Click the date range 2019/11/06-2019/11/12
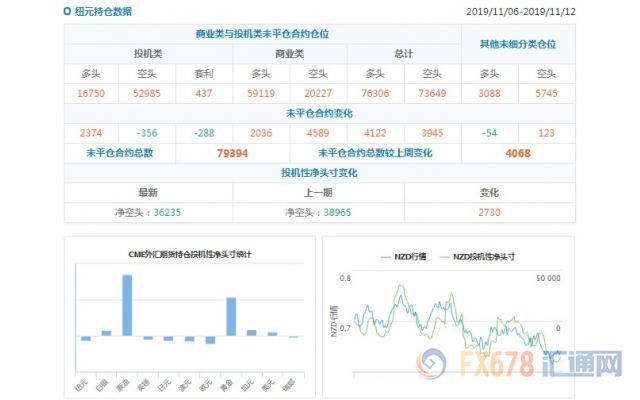Screen dimensions: 640x400 click(x=521, y=11)
